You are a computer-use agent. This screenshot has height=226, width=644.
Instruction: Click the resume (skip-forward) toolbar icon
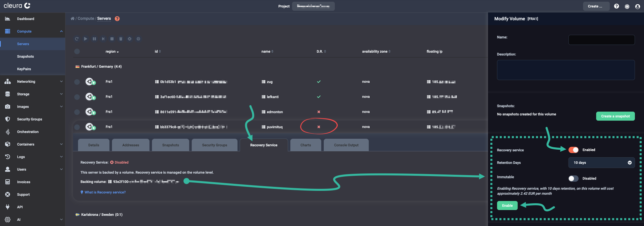(x=103, y=39)
